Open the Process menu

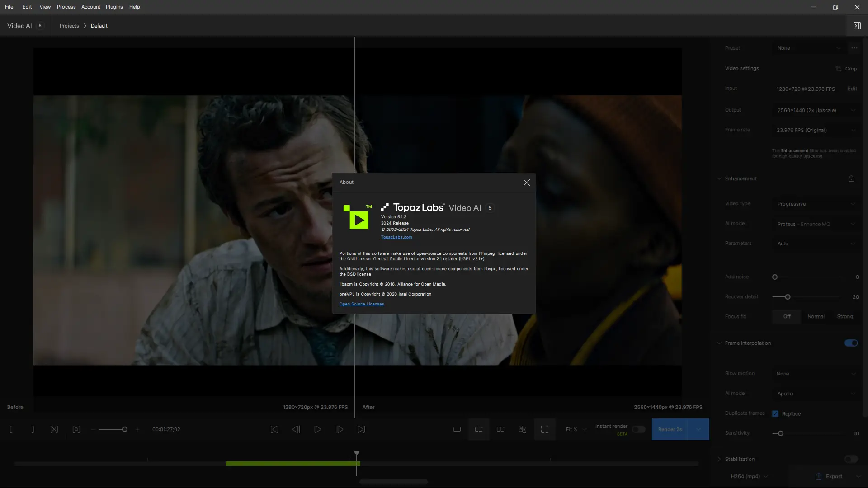[x=66, y=7]
